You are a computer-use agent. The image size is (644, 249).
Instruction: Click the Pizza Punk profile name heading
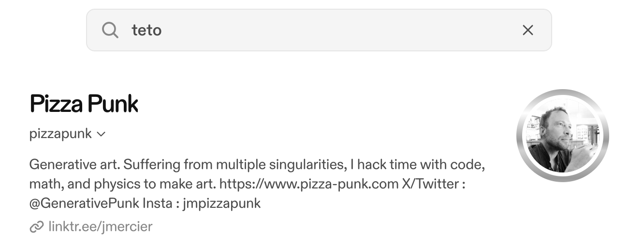point(84,104)
